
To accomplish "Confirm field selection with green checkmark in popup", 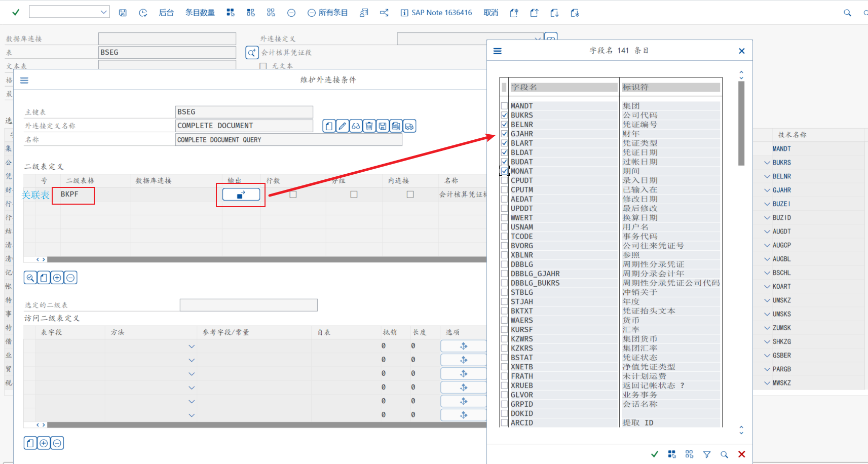I will tap(655, 454).
